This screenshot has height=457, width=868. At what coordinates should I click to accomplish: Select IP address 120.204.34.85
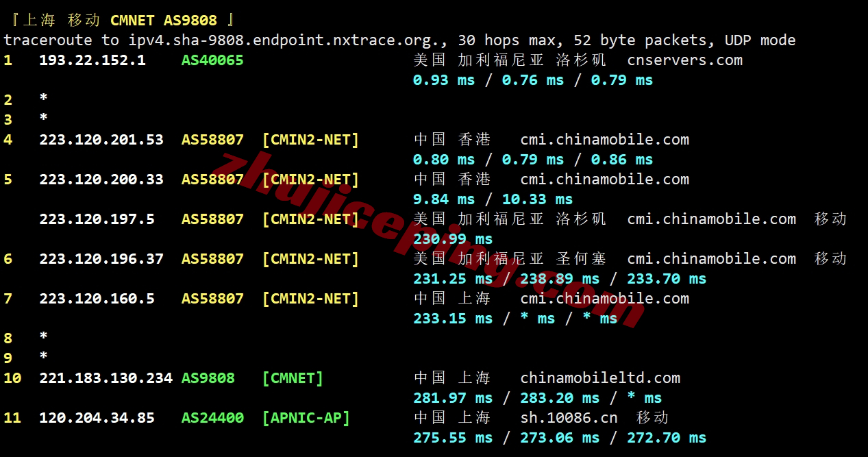[x=97, y=418]
